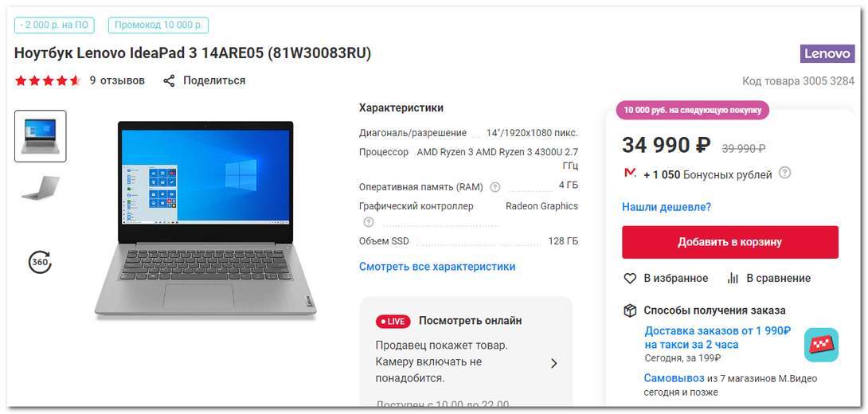Open the 360 degree view icon

[40, 263]
